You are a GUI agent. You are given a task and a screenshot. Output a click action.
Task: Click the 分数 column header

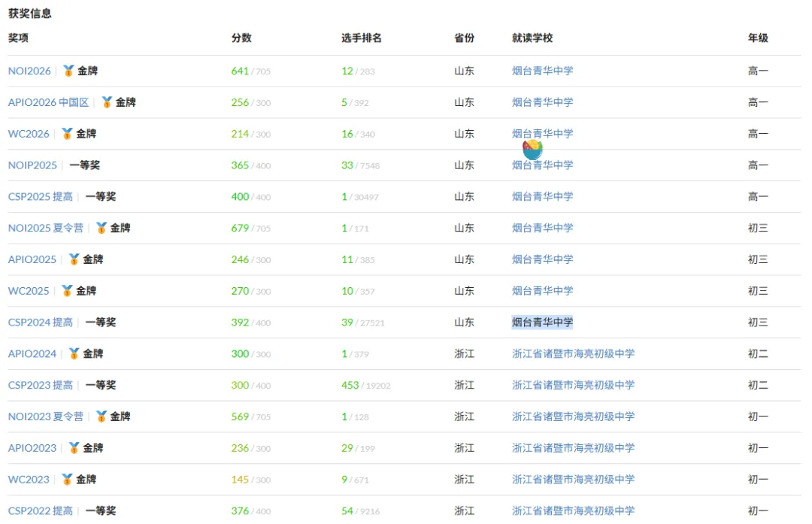[x=241, y=38]
